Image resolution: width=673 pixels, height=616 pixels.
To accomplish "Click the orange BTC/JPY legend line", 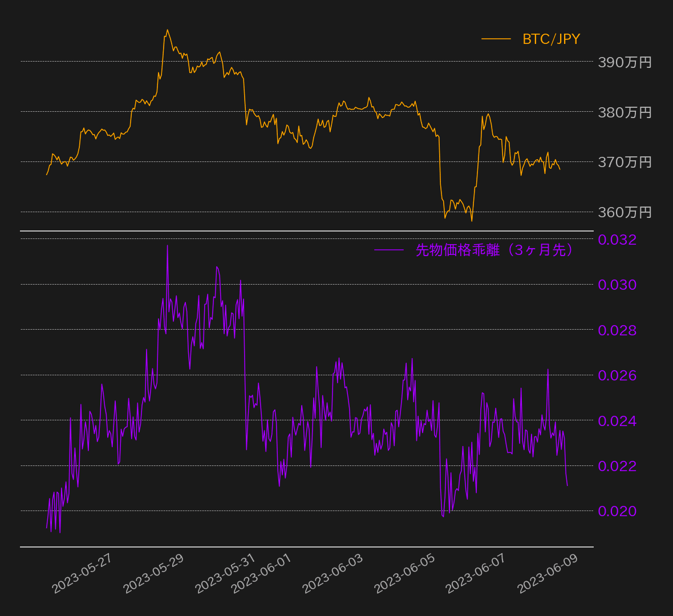I will pyautogui.click(x=496, y=39).
